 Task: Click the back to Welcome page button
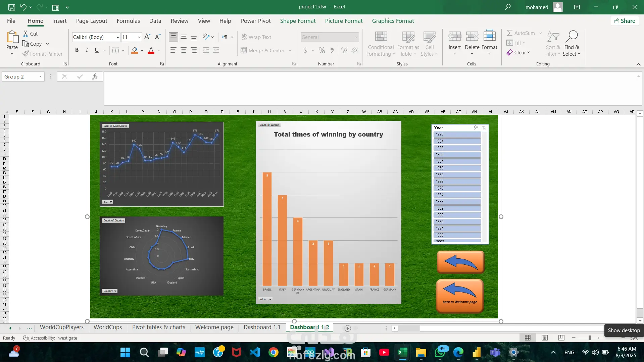tap(460, 296)
